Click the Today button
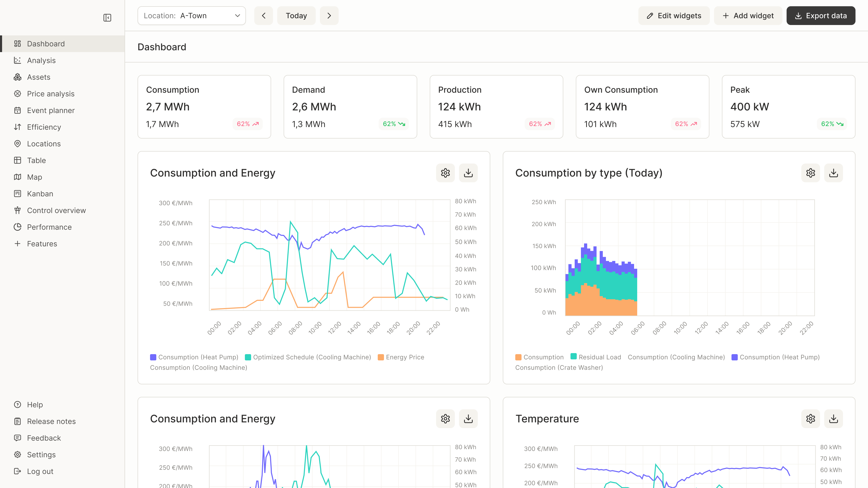Image resolution: width=868 pixels, height=488 pixels. pos(296,15)
